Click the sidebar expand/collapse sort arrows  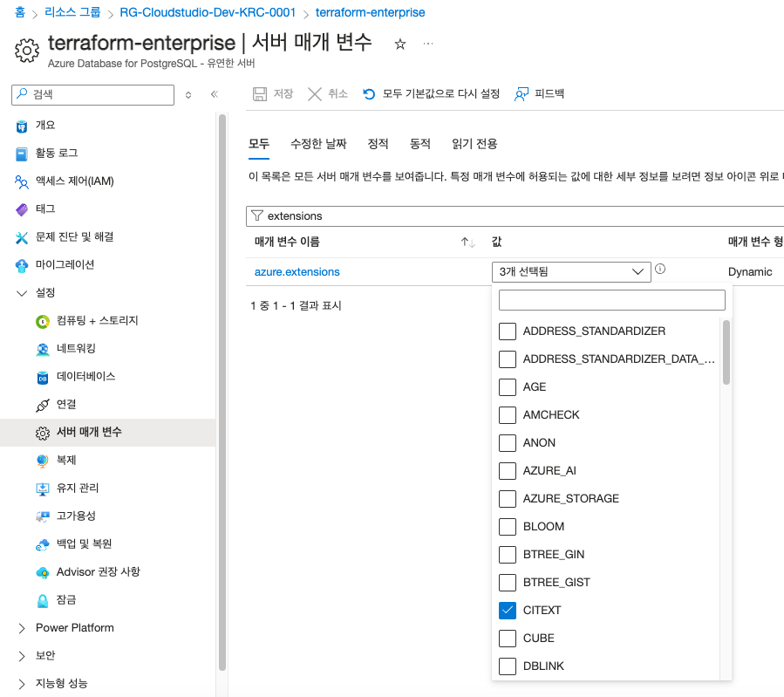tap(188, 94)
